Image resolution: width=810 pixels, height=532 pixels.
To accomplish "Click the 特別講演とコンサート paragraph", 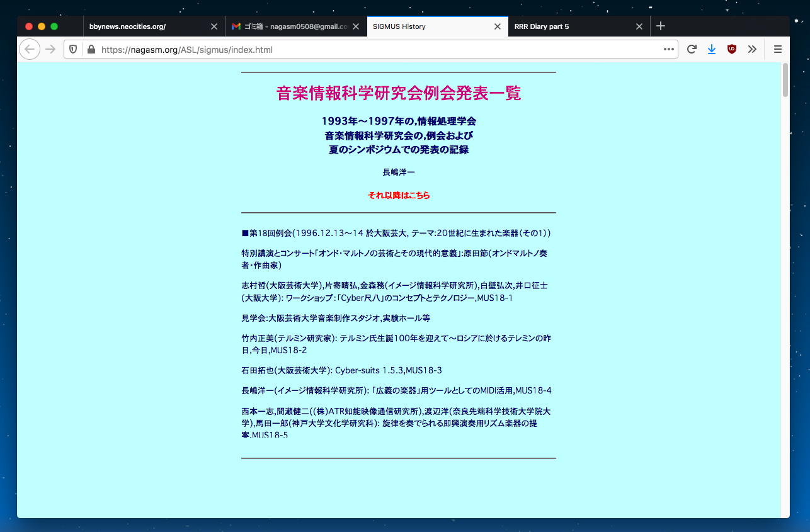I will point(395,259).
